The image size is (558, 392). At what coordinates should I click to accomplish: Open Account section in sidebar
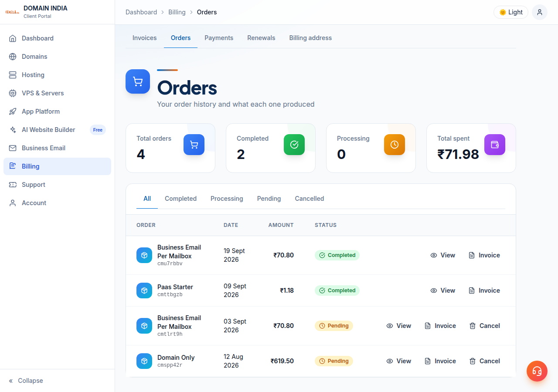click(x=57, y=203)
